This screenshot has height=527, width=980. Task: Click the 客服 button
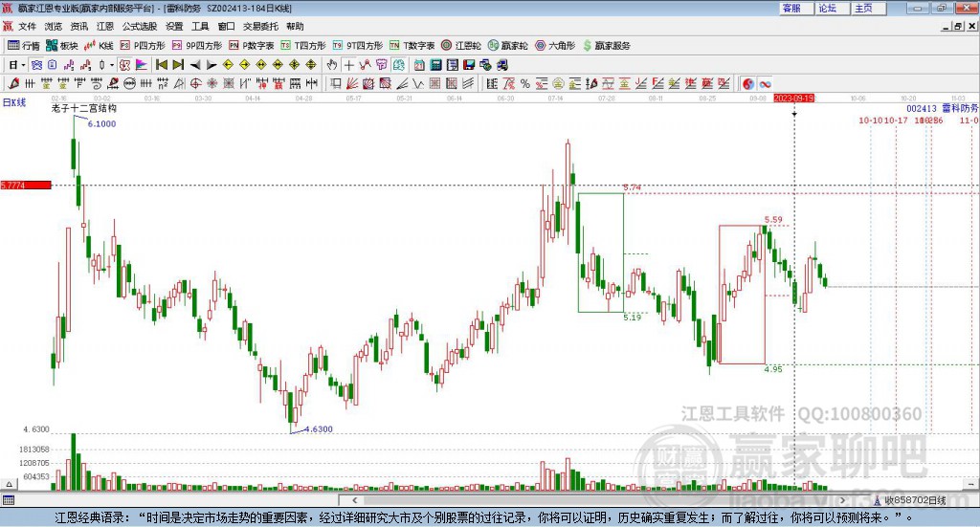pyautogui.click(x=797, y=8)
